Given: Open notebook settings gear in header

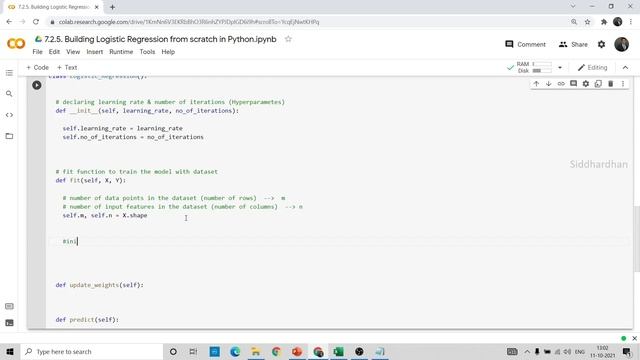Looking at the screenshot, I should (601, 44).
